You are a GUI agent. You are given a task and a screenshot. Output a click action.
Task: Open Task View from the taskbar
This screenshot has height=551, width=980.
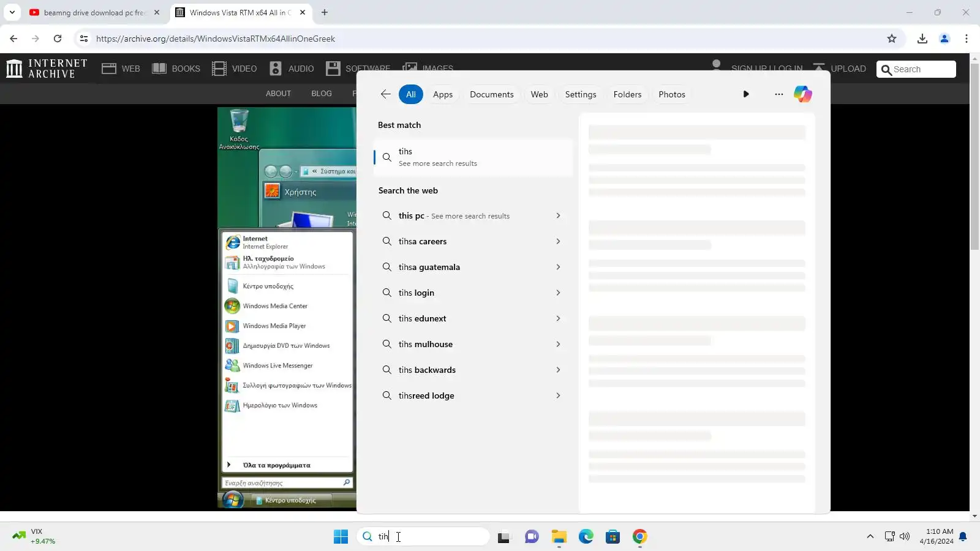point(503,537)
